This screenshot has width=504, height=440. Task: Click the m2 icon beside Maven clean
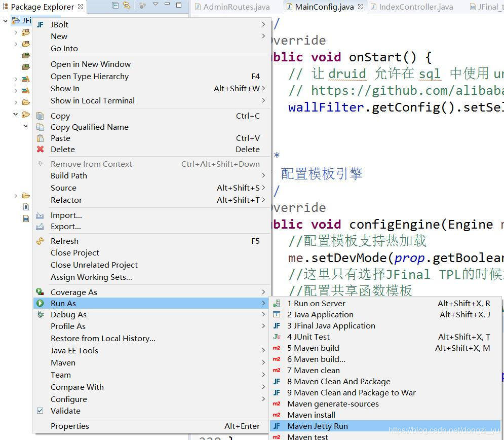(x=277, y=371)
